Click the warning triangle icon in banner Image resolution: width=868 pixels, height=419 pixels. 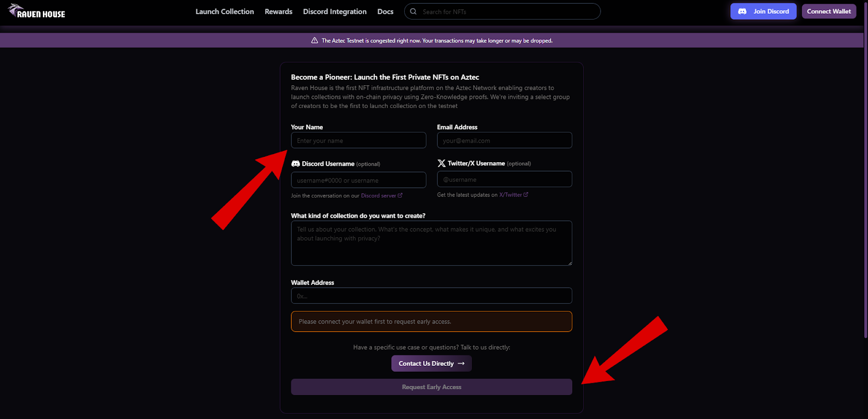point(315,41)
